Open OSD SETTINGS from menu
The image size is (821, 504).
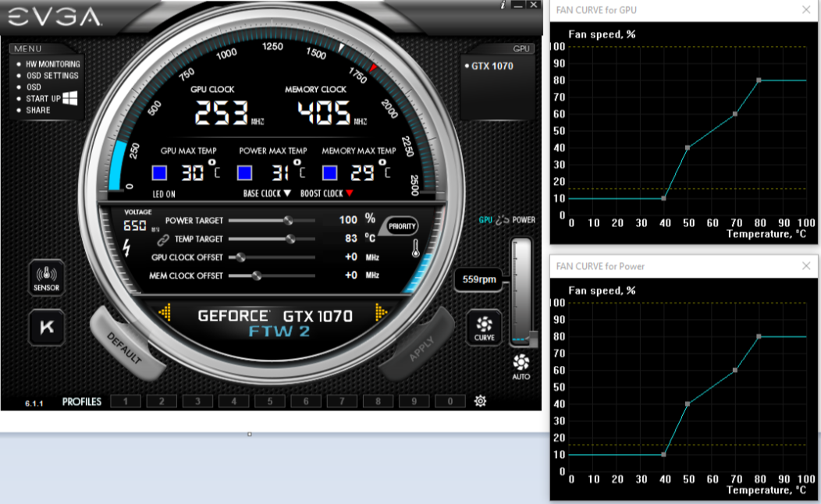[x=52, y=76]
